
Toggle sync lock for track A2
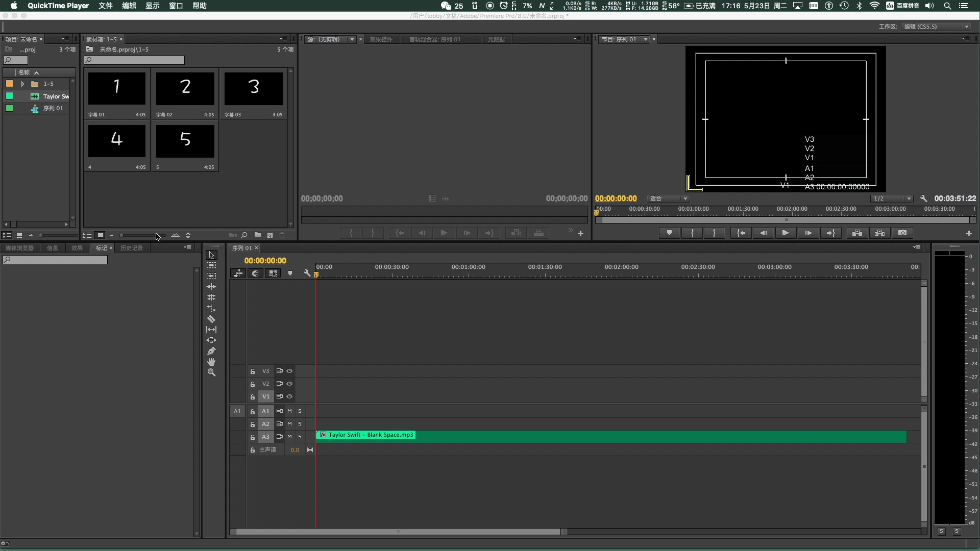[x=279, y=424]
